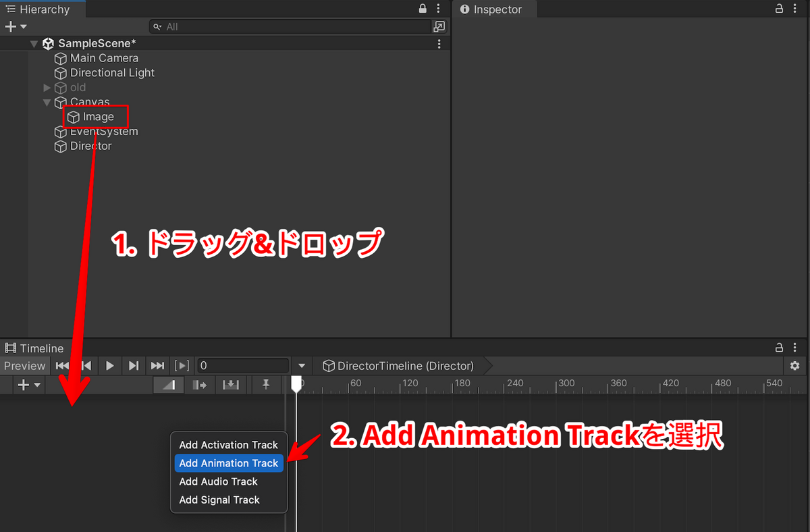The height and width of the screenshot is (532, 810).
Task: Select the Ripple clip edit mode icon
Action: [x=199, y=384]
